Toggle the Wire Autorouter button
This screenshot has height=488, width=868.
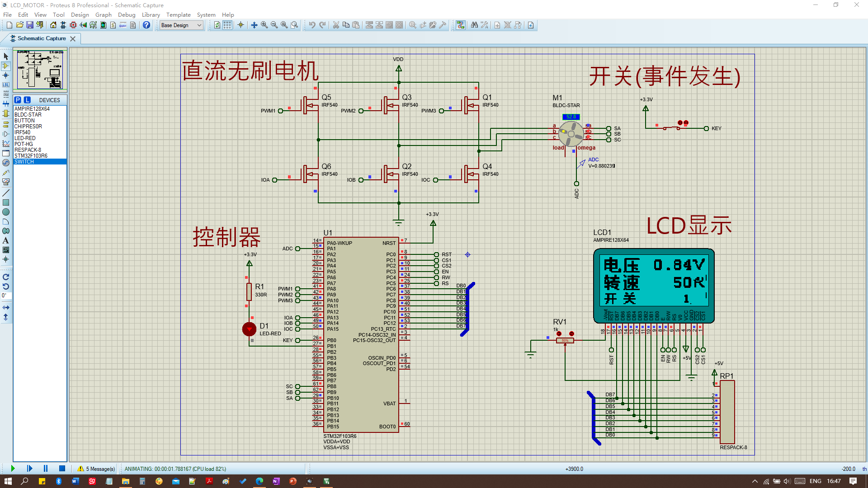(460, 25)
